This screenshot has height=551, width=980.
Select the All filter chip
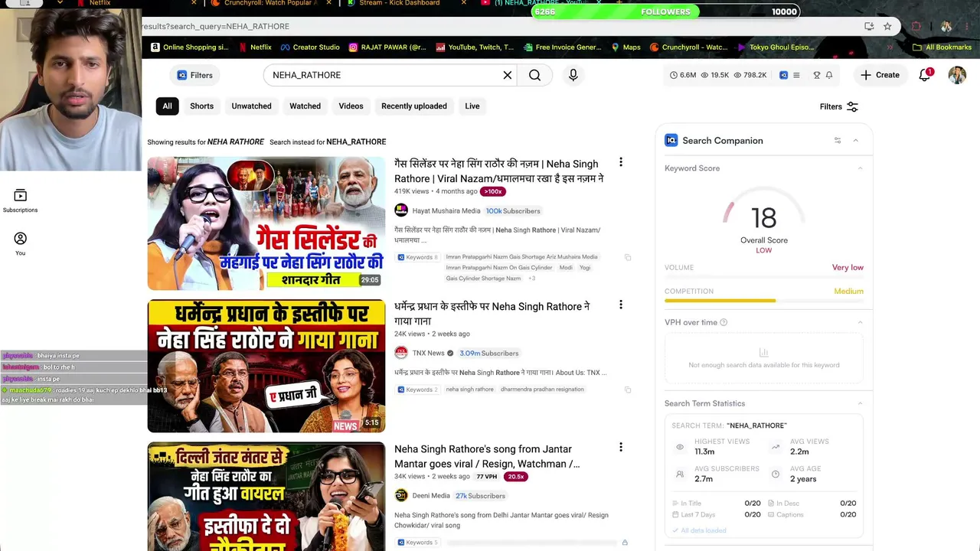[x=167, y=106]
